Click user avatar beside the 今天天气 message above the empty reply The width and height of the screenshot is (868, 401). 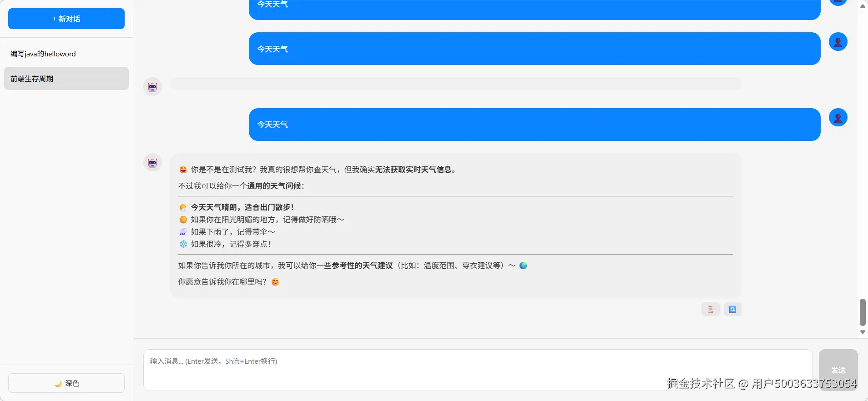[838, 42]
